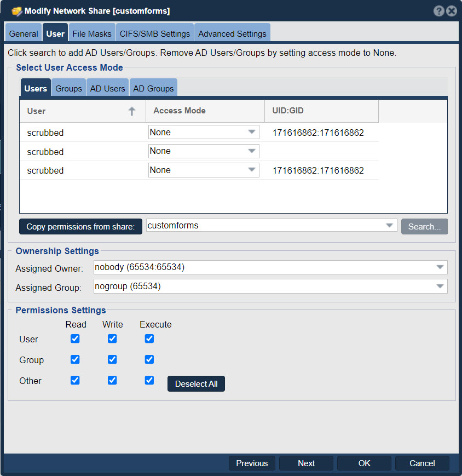Click the Search... button

point(424,226)
